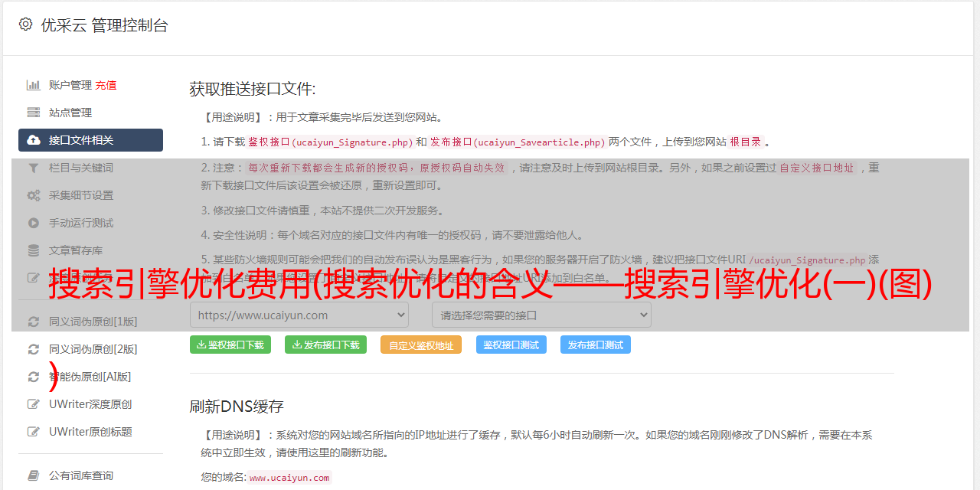Click the 根目录 highlighted text

pos(746,142)
